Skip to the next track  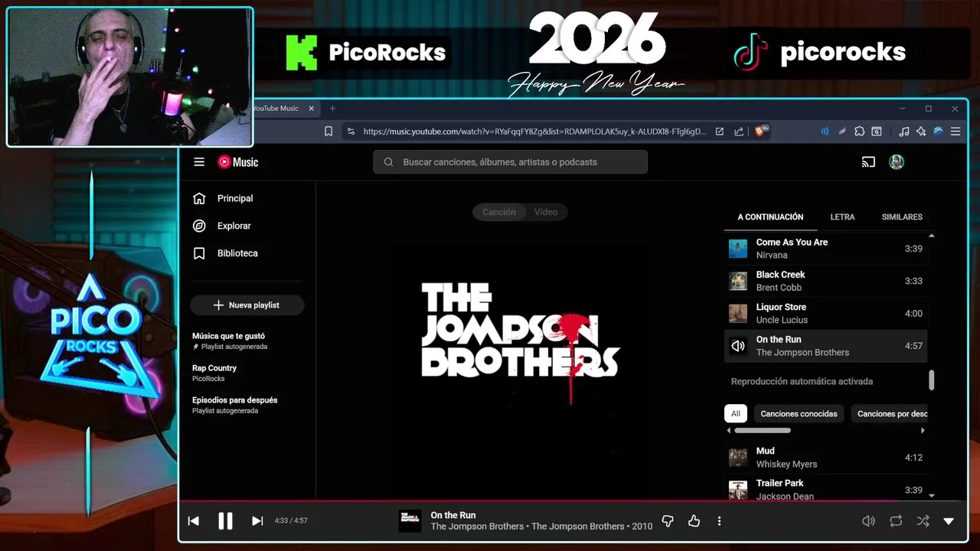coord(257,521)
